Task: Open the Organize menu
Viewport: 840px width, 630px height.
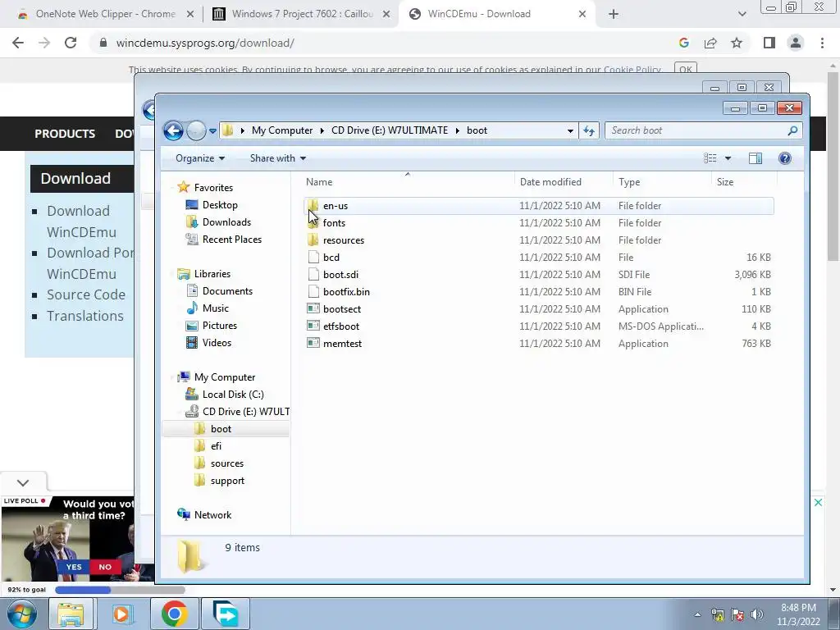Action: click(200, 158)
